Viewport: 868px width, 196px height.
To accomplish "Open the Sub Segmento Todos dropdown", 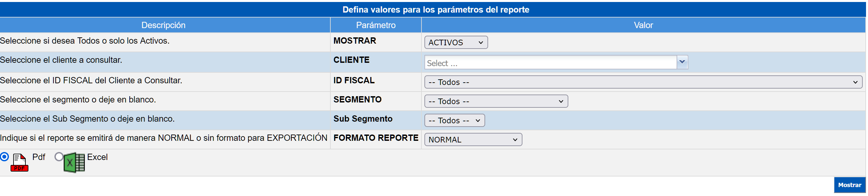I will pyautogui.click(x=454, y=120).
